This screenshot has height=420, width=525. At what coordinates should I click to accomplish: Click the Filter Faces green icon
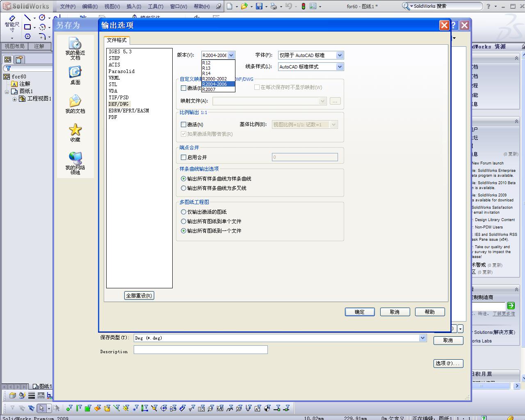tap(88, 408)
